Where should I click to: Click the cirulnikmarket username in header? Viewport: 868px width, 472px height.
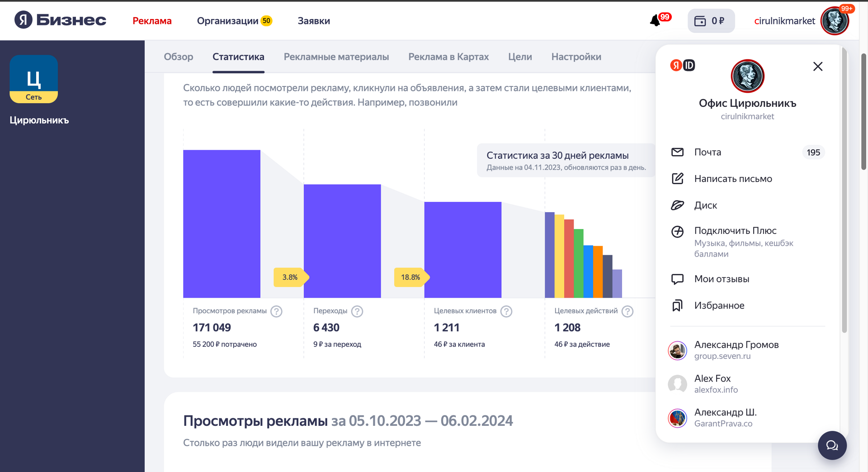click(784, 21)
